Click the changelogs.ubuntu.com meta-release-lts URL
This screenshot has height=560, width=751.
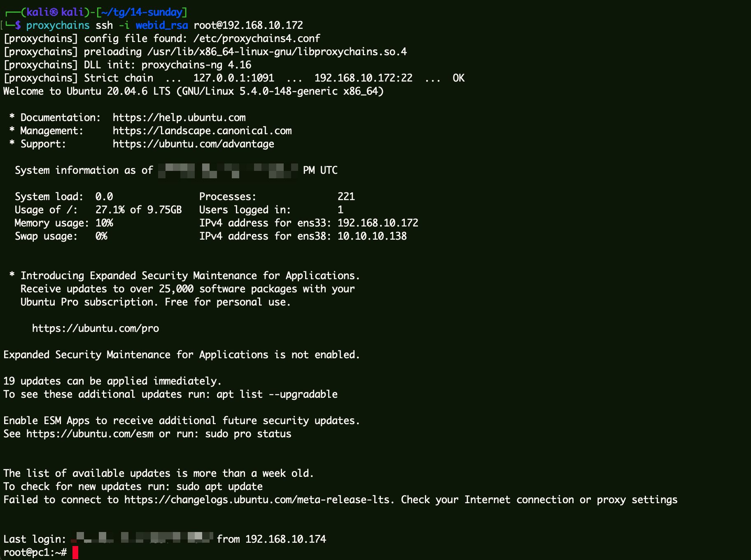pyautogui.click(x=257, y=500)
